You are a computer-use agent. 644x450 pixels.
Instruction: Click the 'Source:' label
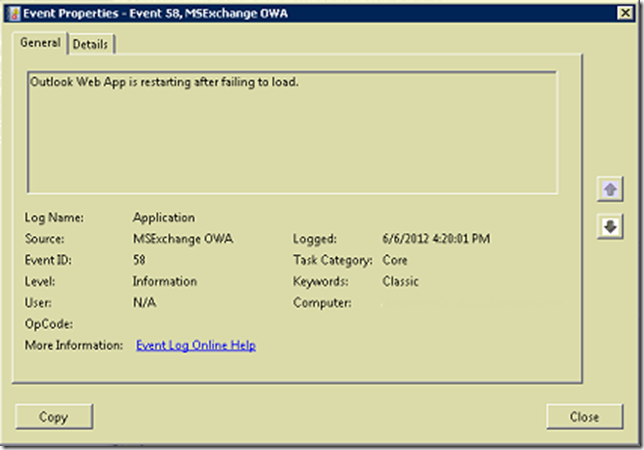pyautogui.click(x=45, y=239)
